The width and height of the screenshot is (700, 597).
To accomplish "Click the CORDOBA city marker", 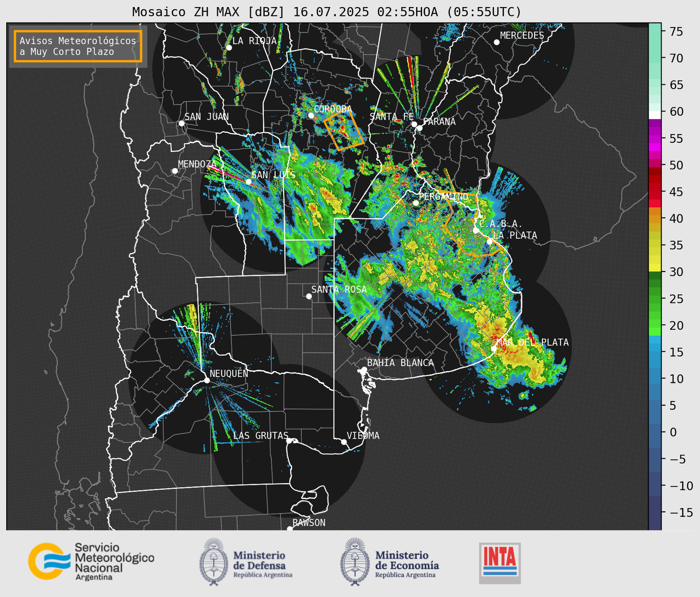I will click(x=311, y=115).
